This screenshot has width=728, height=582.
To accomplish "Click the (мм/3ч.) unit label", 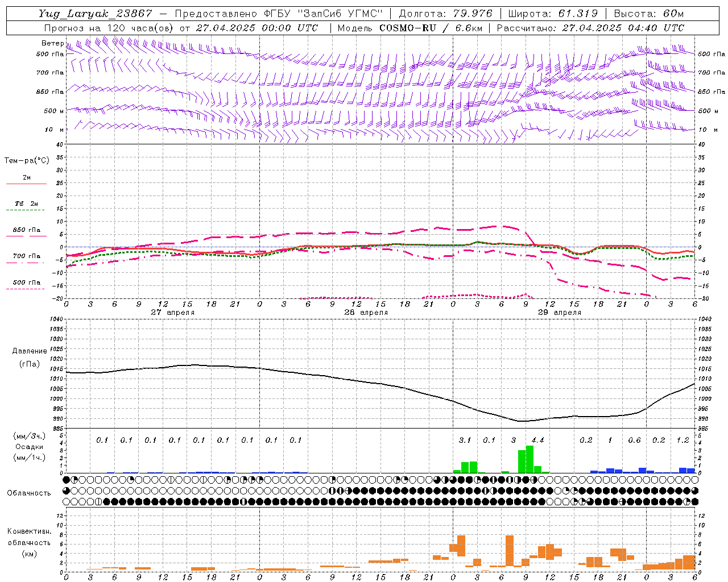I will pos(29,436).
